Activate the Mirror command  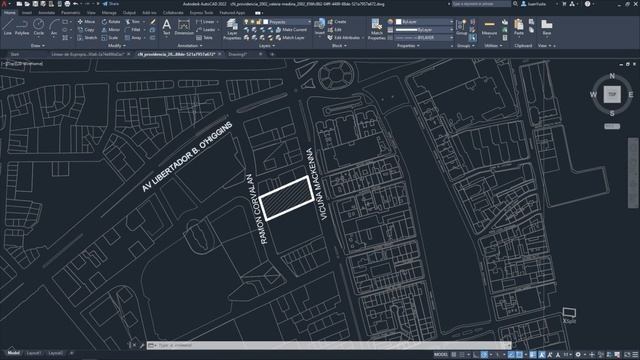coord(111,30)
